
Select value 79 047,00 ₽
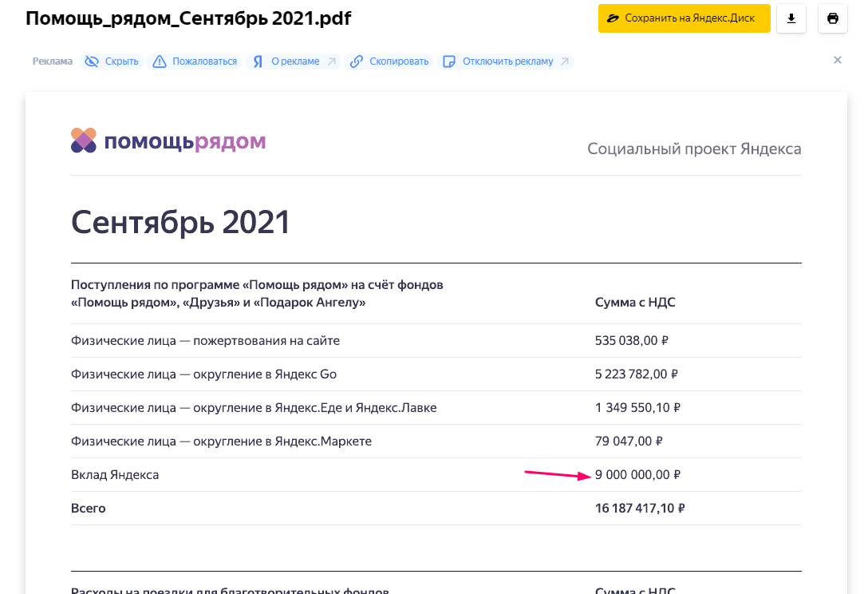(629, 442)
